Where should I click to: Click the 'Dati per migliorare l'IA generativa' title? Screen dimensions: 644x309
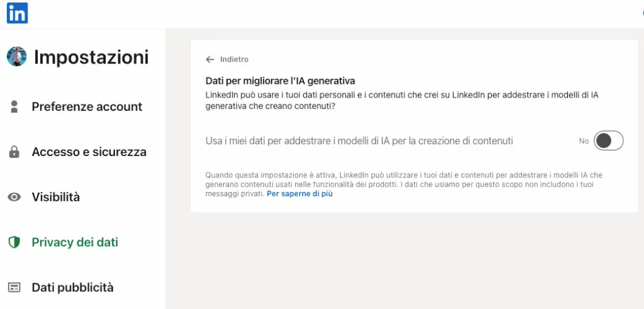point(280,81)
